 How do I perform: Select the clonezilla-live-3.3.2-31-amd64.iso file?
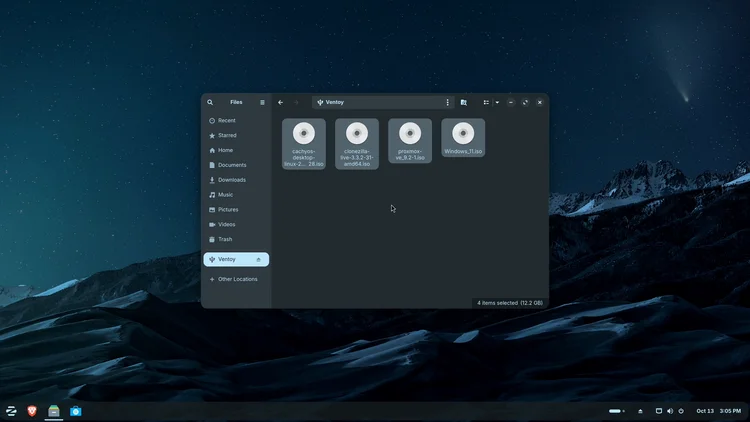pyautogui.click(x=357, y=144)
